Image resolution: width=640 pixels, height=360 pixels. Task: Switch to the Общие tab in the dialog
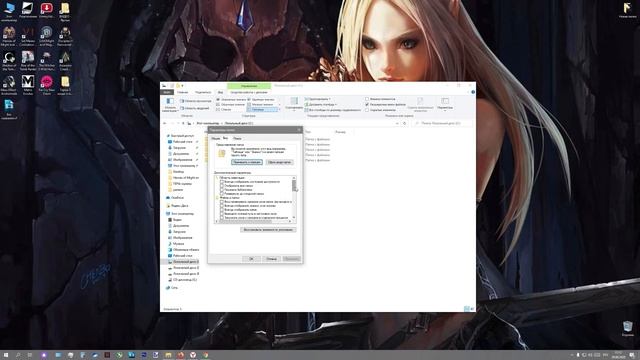coord(216,138)
